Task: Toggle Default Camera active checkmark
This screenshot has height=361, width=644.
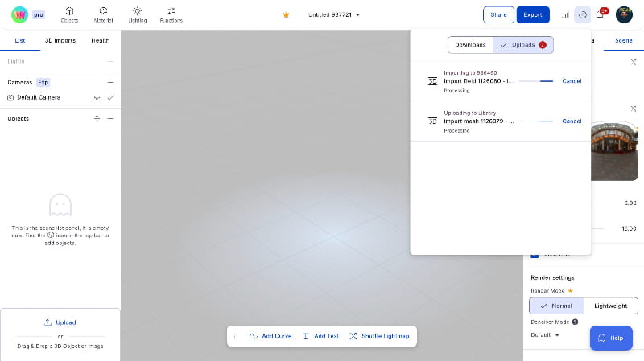Action: coord(110,97)
